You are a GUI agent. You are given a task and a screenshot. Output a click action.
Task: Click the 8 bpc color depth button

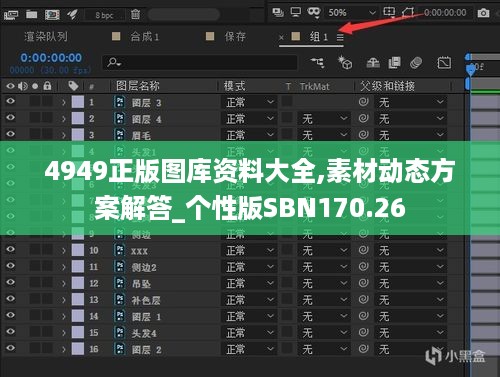tap(105, 15)
